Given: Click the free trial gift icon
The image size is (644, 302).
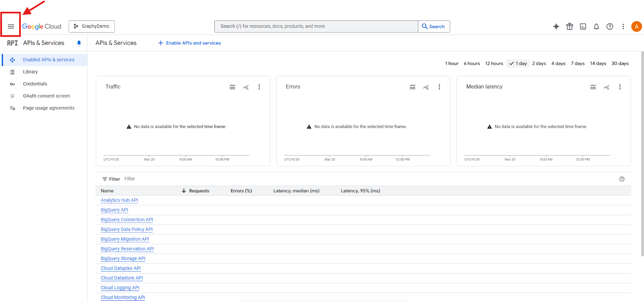Looking at the screenshot, I should pos(570,27).
